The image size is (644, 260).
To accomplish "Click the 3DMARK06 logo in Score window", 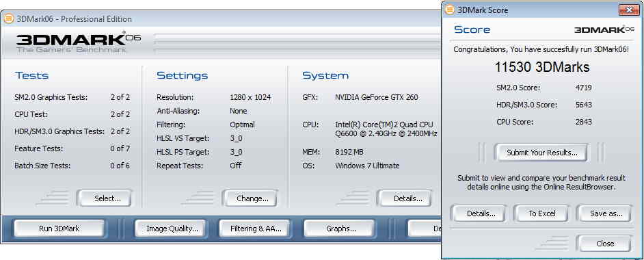I will point(604,29).
